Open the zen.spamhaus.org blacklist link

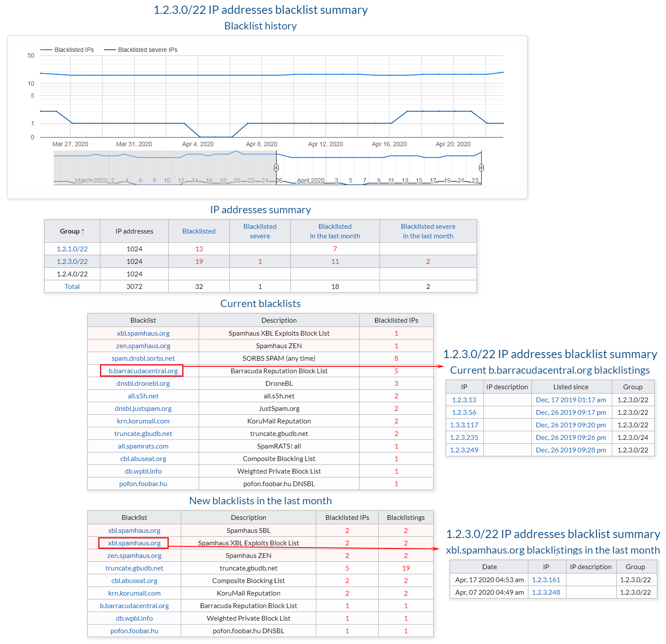click(143, 346)
